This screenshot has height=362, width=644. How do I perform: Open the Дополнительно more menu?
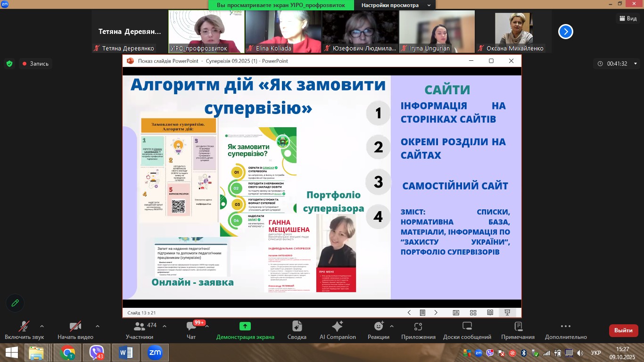click(x=565, y=330)
